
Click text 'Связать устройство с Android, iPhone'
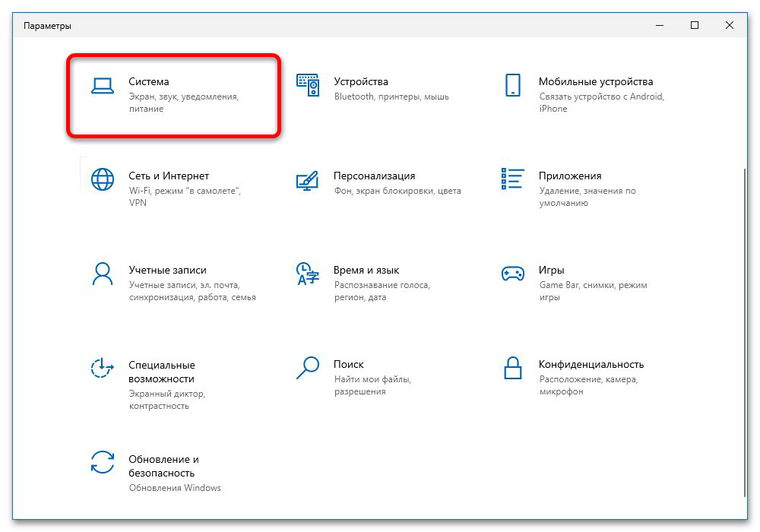point(601,103)
